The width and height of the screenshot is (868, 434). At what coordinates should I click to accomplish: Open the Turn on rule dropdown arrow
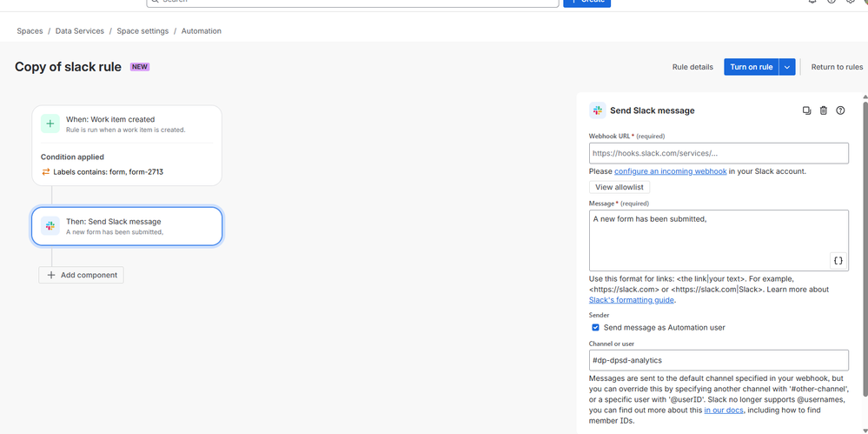click(x=787, y=67)
